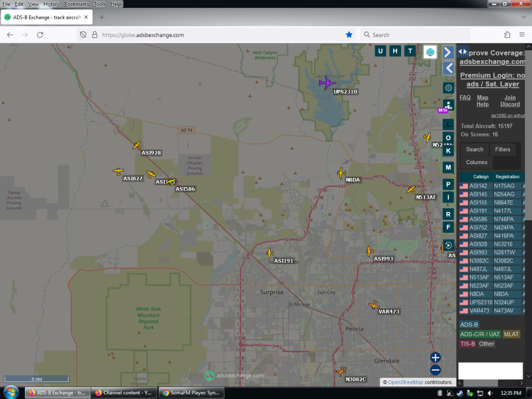
Task: Sort table by Callsign column header
Action: (481, 177)
